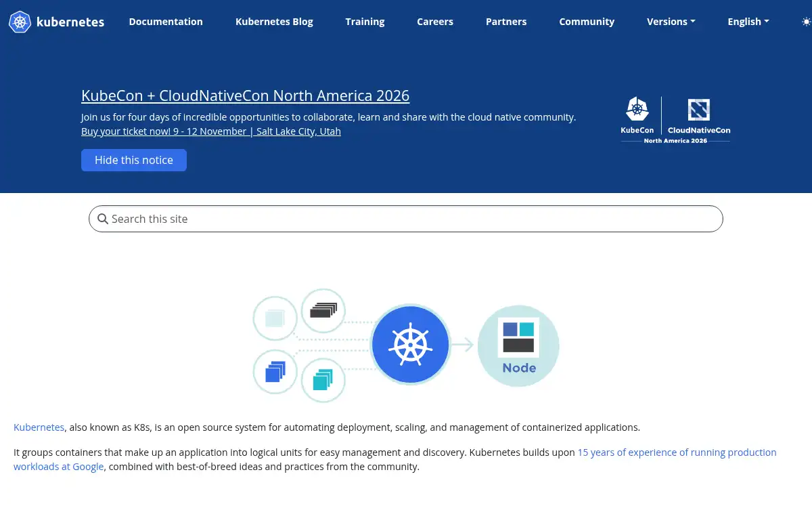Open KubeCon + CloudNativeCon North America 2026 link
This screenshot has height=508, width=812.
(245, 96)
